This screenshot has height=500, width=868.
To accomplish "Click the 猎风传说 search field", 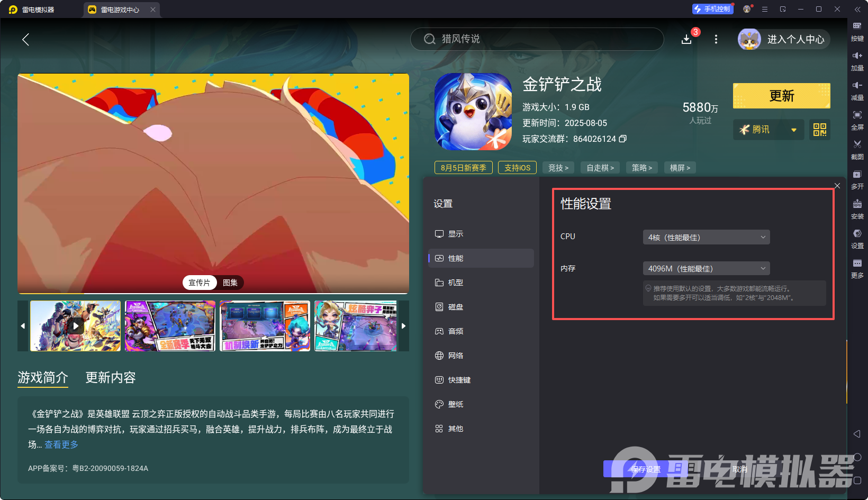I will [537, 39].
